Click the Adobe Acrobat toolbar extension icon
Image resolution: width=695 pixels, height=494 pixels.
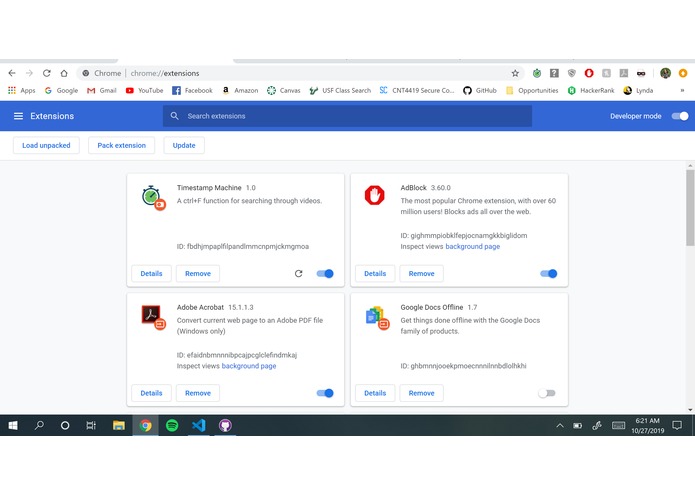[x=624, y=73]
